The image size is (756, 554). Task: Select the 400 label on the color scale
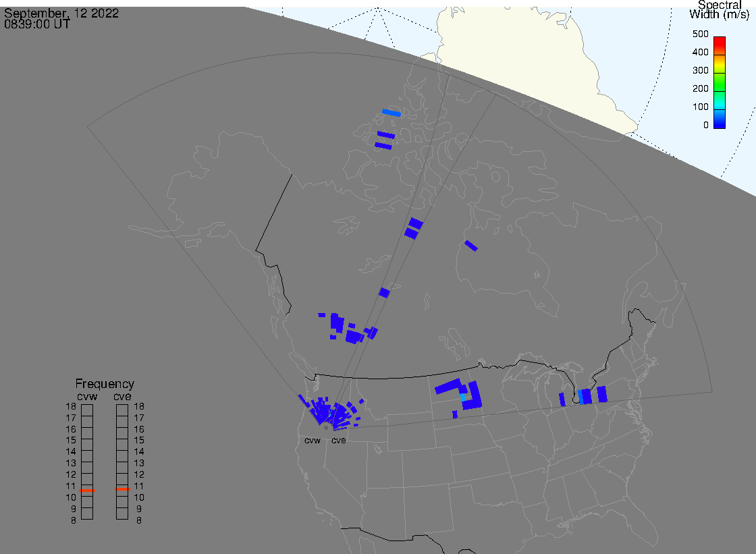pos(701,52)
